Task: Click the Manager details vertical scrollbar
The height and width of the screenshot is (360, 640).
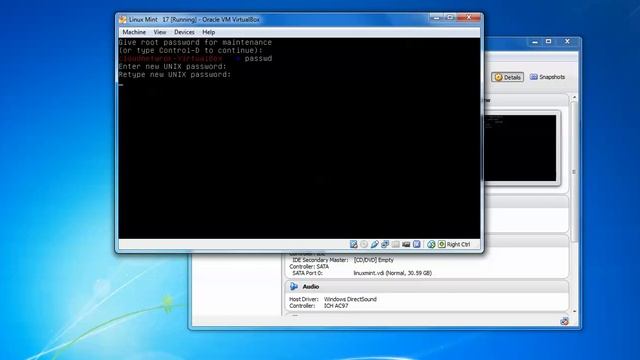Action: [574, 171]
